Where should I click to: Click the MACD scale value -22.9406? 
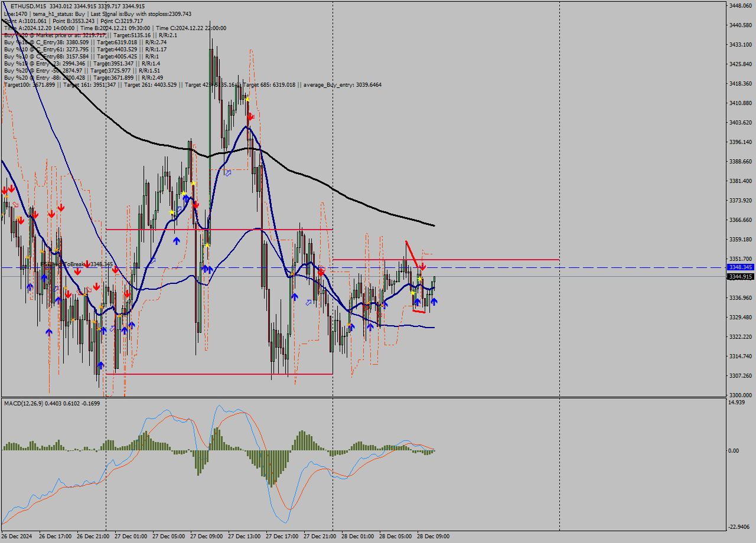(x=739, y=526)
